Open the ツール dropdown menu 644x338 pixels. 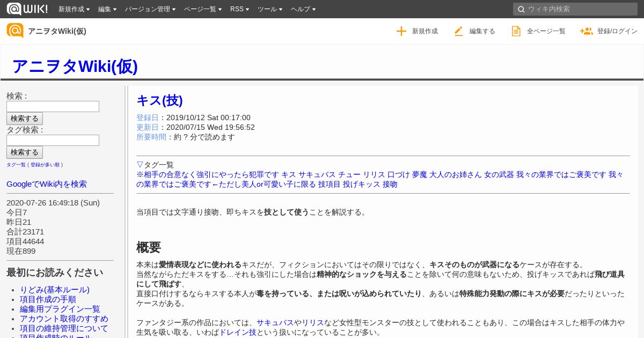(x=270, y=9)
